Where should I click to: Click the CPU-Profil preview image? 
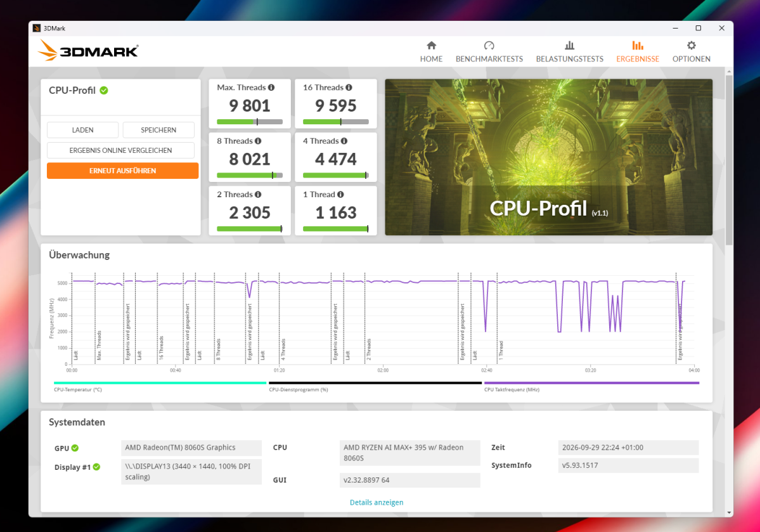click(x=549, y=157)
